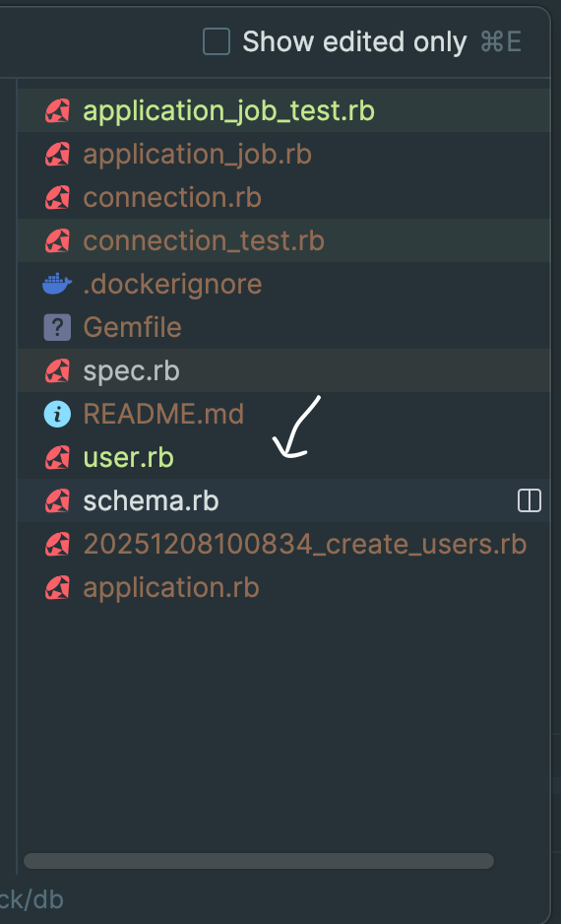Image resolution: width=561 pixels, height=924 pixels.
Task: Click the Ruby icon beside spec.rb
Action: coord(57,370)
